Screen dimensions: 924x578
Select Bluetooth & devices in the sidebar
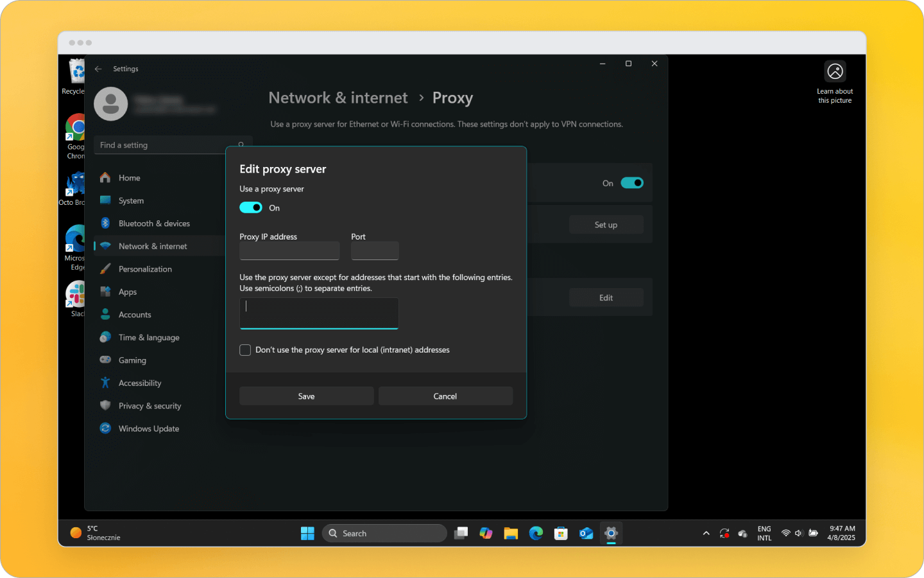tap(154, 223)
